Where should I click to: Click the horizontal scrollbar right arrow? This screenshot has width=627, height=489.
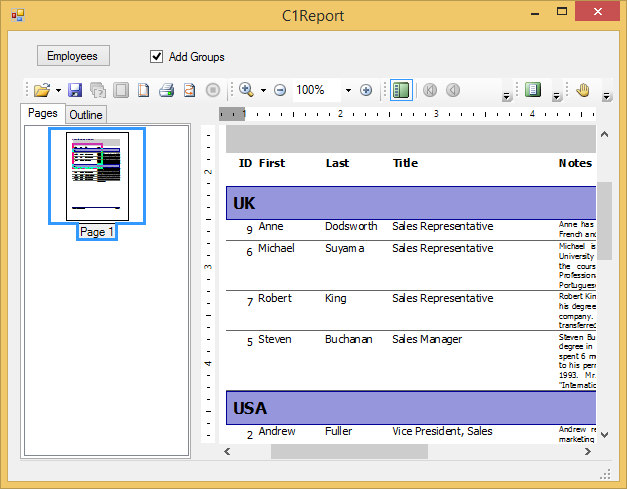pos(591,451)
